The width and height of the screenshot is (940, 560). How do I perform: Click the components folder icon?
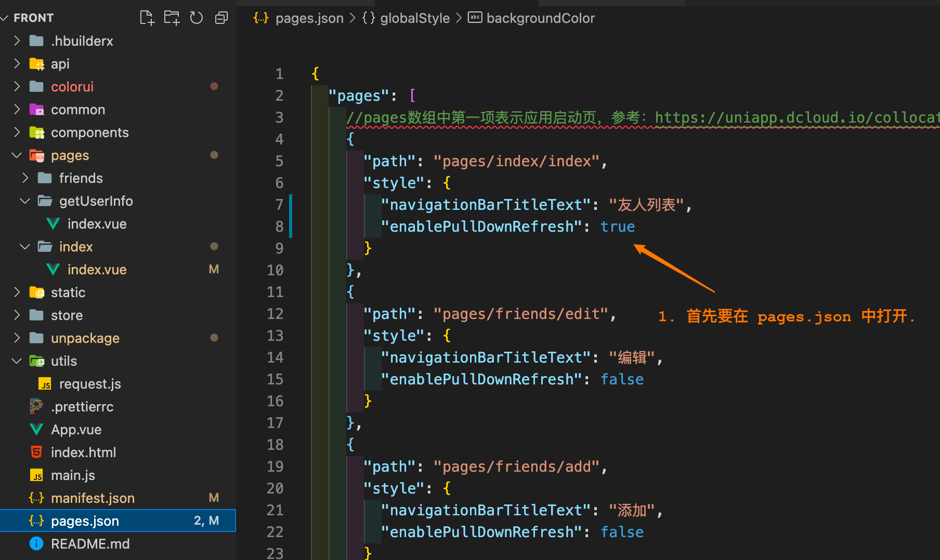tap(37, 132)
